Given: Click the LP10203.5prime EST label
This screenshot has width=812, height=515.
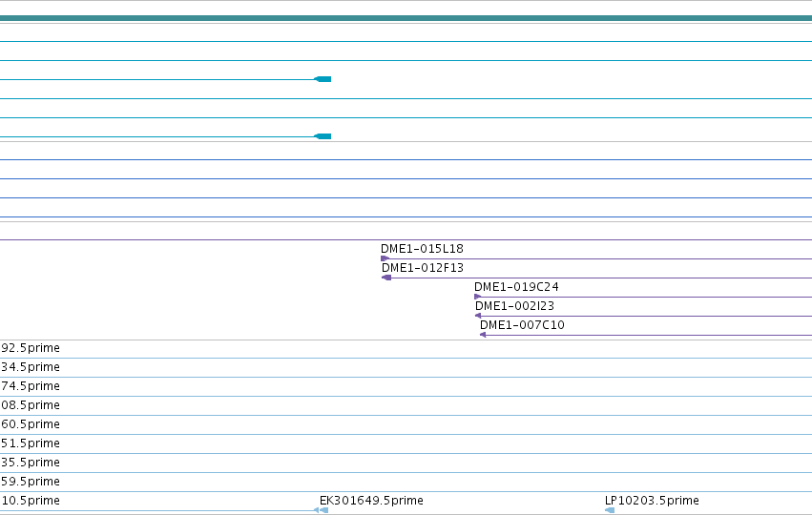Looking at the screenshot, I should pyautogui.click(x=652, y=501).
